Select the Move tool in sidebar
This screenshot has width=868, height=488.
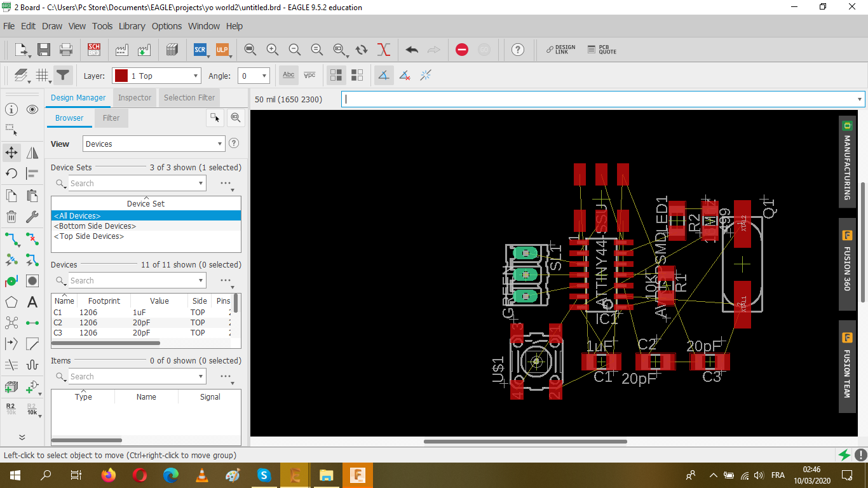point(11,152)
